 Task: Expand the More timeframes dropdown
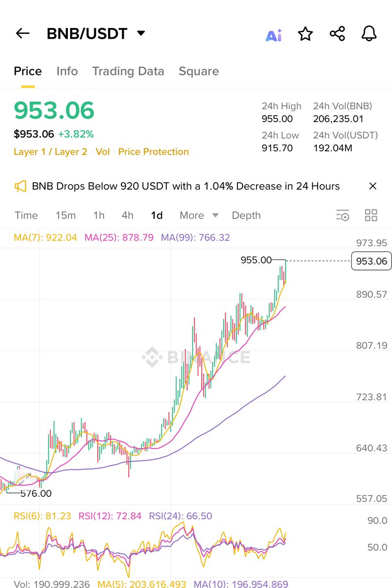pos(199,216)
